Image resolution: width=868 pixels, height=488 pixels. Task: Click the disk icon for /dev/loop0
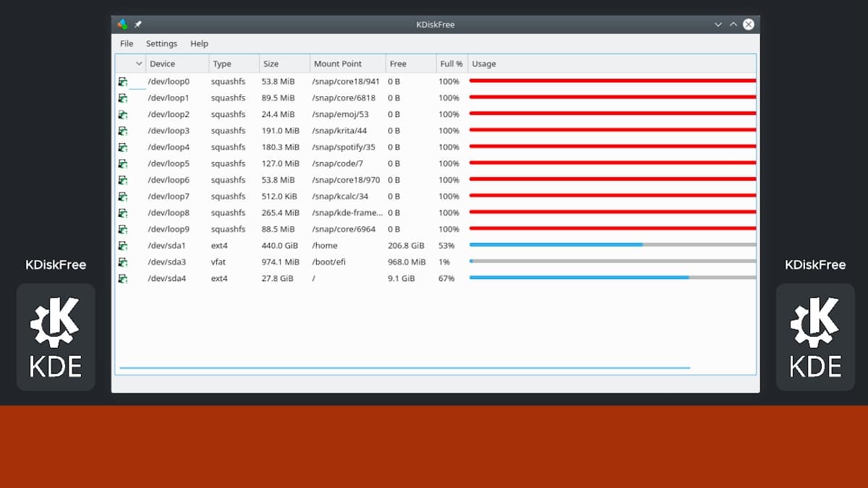pos(123,82)
